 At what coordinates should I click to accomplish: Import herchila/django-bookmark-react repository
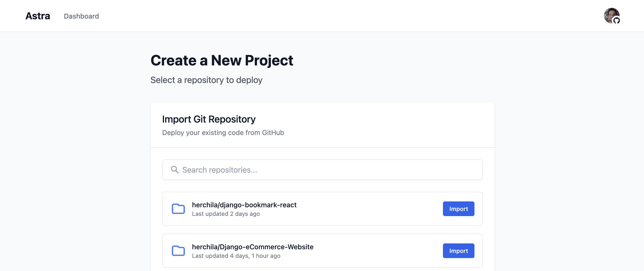[459, 208]
